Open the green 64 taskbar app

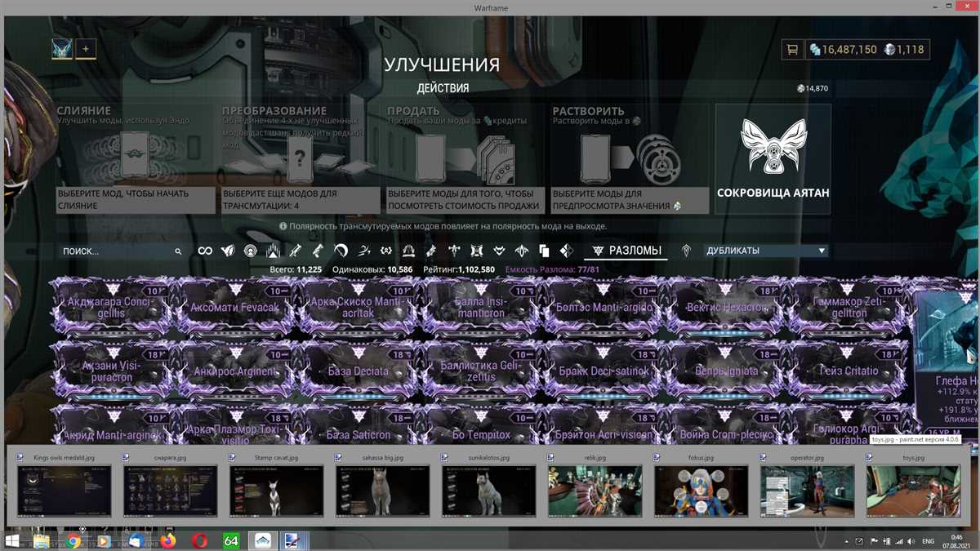coord(231,540)
